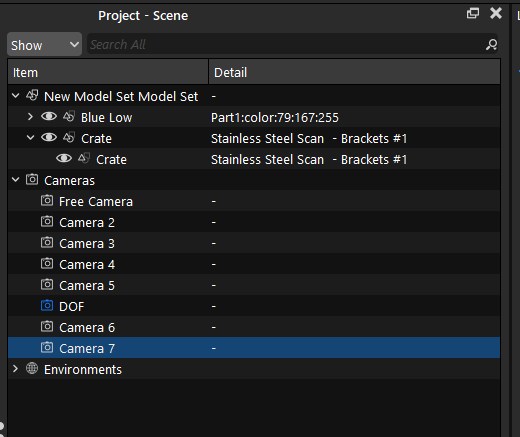Click the Search All input field
520x437 pixels.
pos(287,44)
